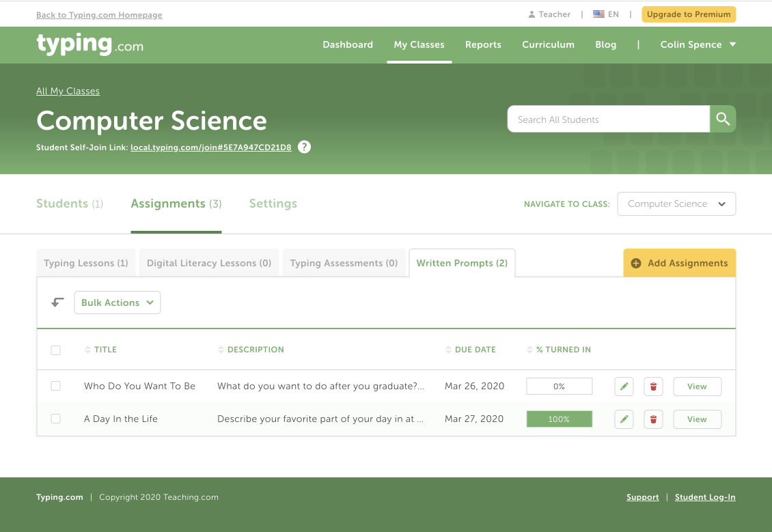Switch to the Typing Assessments tab
This screenshot has height=532, width=772.
pos(344,262)
